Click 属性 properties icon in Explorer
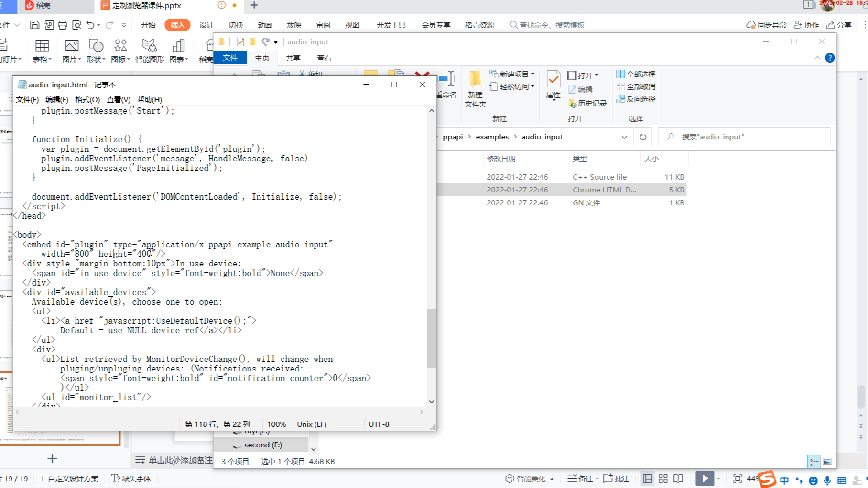This screenshot has width=868, height=488. pyautogui.click(x=553, y=85)
